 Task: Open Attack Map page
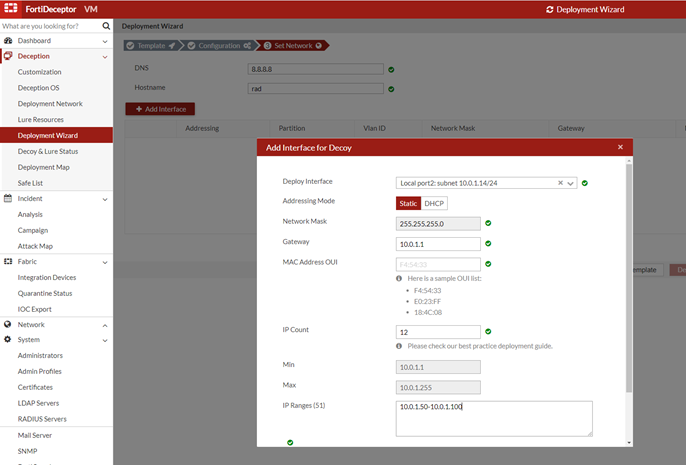click(35, 246)
